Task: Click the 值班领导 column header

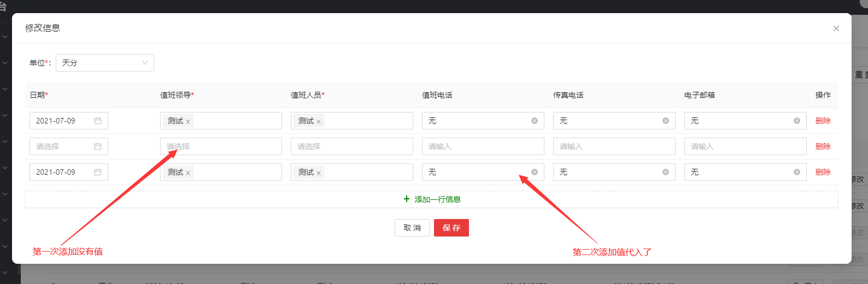Action: click(x=177, y=95)
